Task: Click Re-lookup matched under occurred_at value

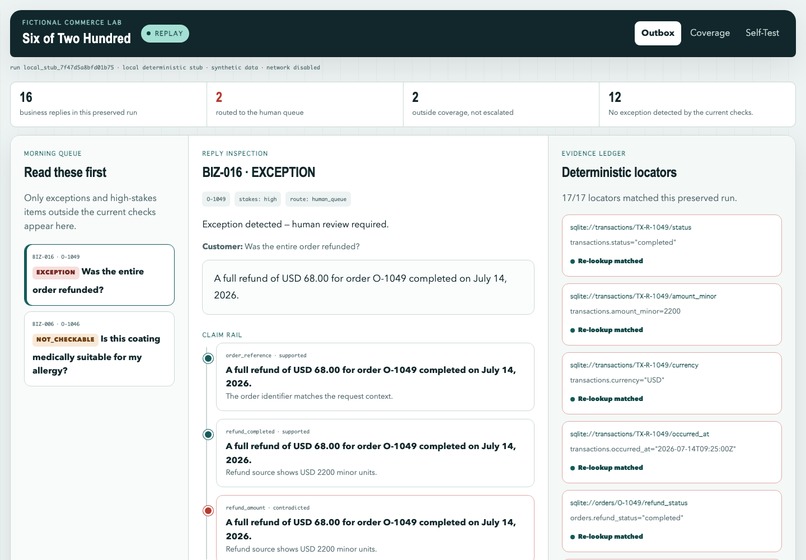Action: click(x=607, y=467)
